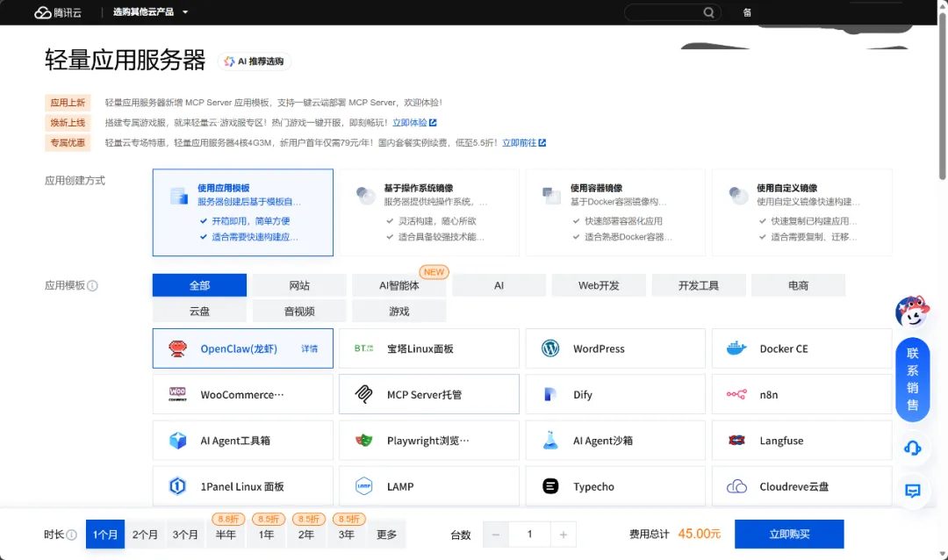Click 立即购买 button
Screen dimensions: 948x560
click(x=789, y=534)
